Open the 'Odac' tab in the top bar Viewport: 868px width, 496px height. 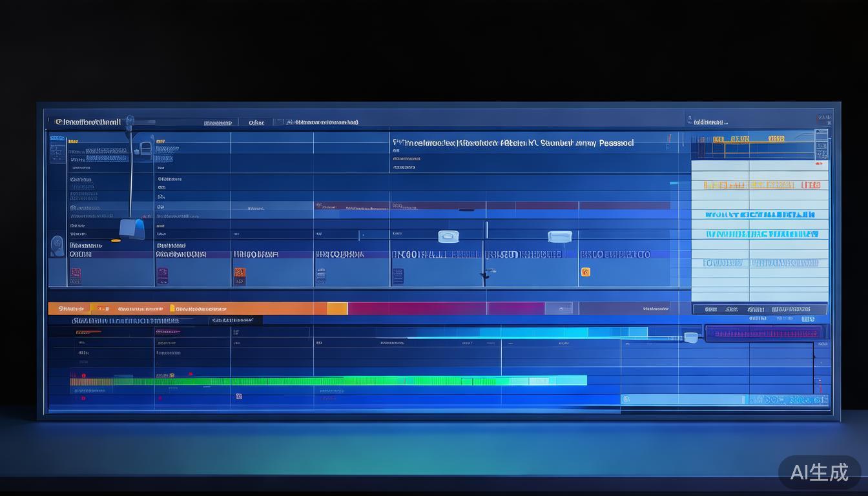pyautogui.click(x=256, y=122)
